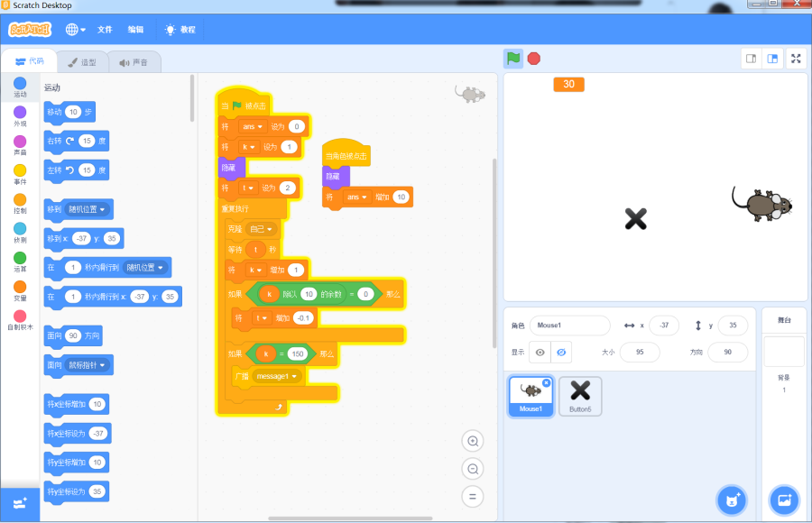Open the 文件 menu
The height and width of the screenshot is (523, 812).
105,30
